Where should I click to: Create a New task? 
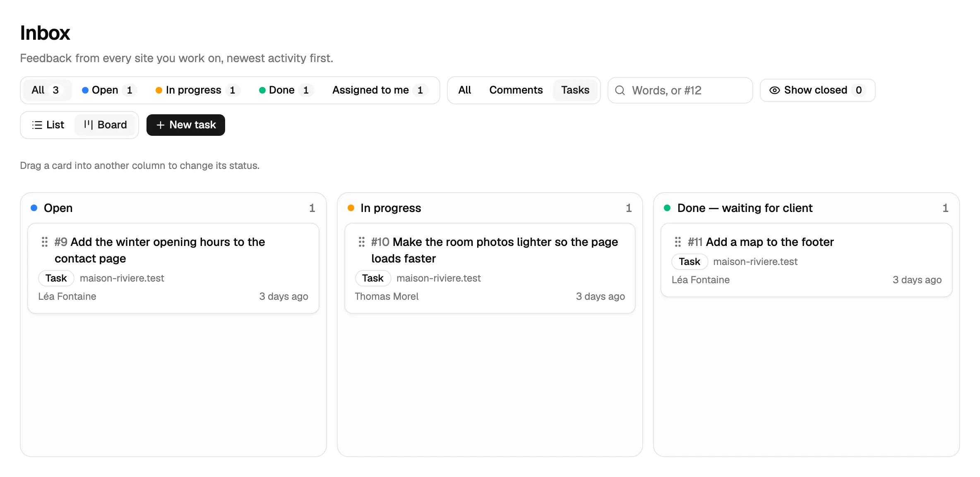186,125
